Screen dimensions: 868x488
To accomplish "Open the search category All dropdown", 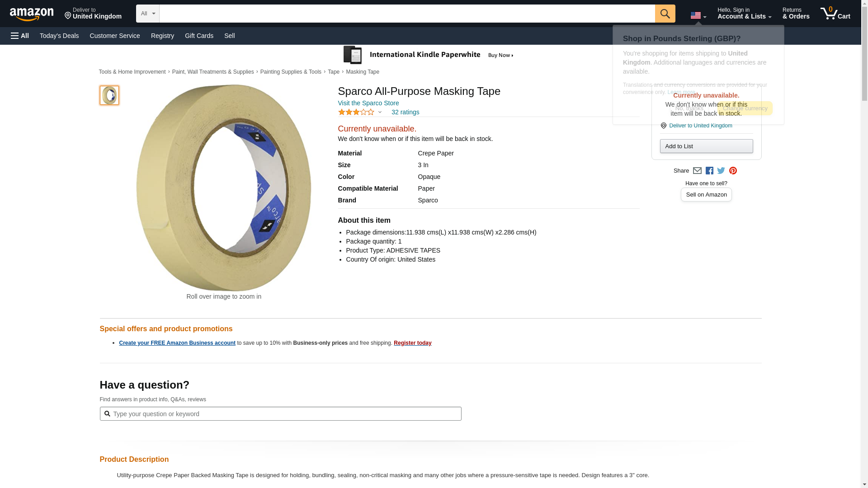I will pyautogui.click(x=147, y=14).
